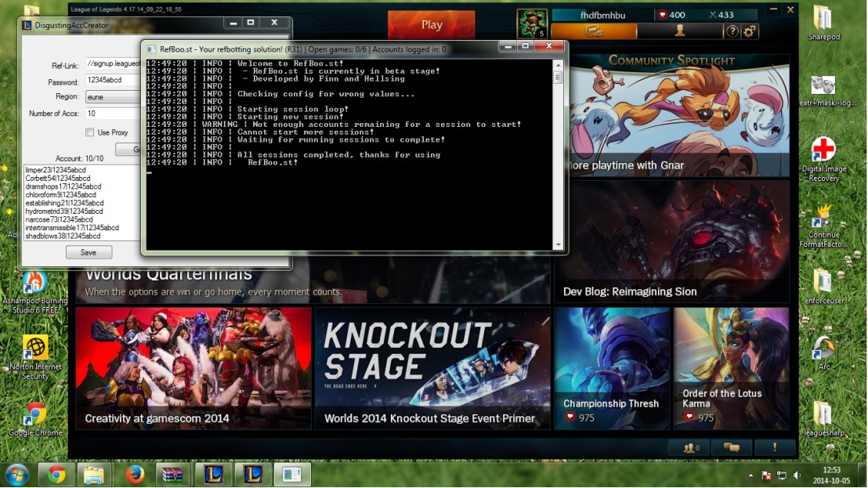Click the network tray icon
Screen dimensions: 868x488
click(x=782, y=475)
